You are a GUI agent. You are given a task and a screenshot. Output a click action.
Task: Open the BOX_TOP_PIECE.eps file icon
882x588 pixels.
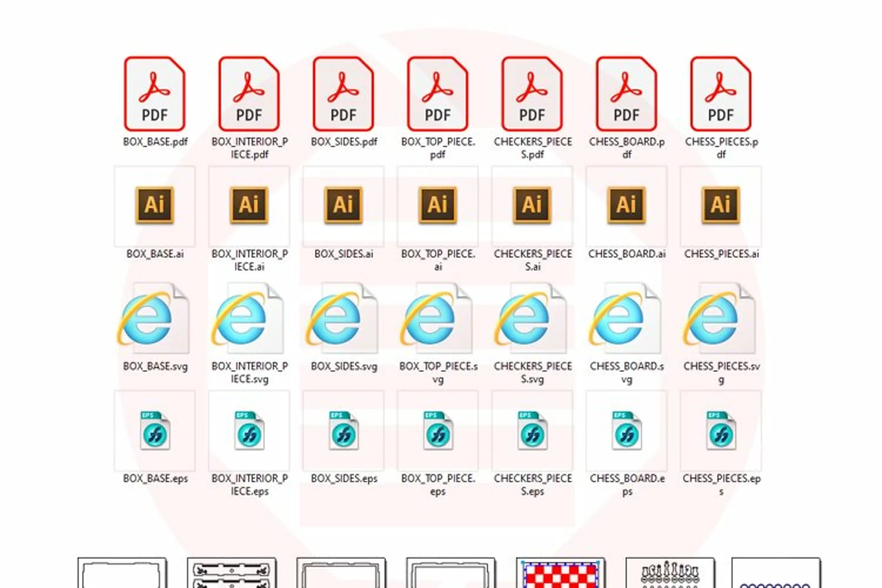438,431
